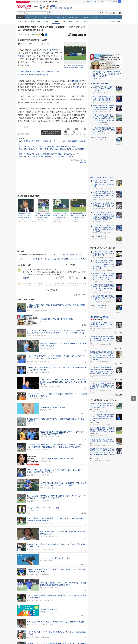
Task: Open the 有料 tab in dark nav bar
Action: [x=95, y=17]
